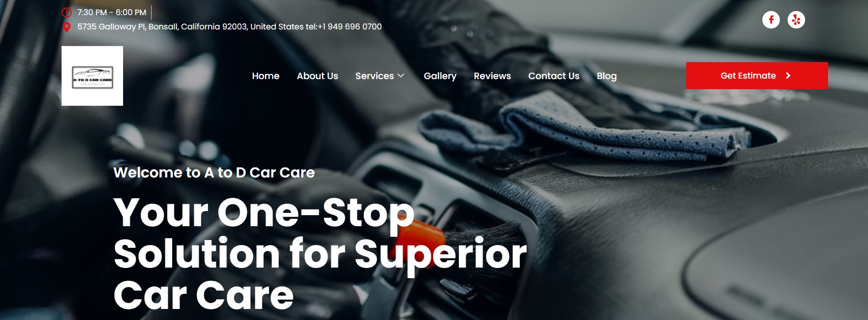Viewport: 868px width, 320px height.
Task: Navigate to the Gallery page
Action: (x=440, y=76)
